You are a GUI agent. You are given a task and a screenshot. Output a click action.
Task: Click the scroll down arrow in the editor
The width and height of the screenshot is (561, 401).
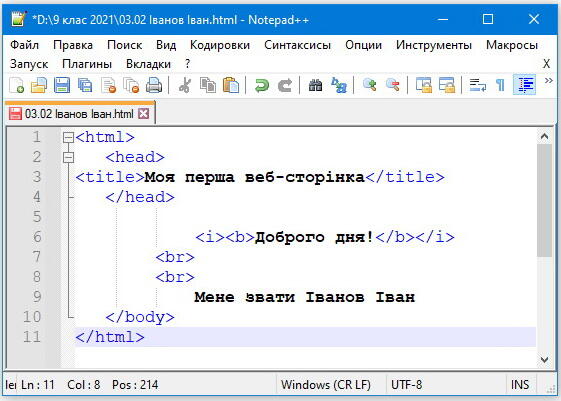point(545,360)
